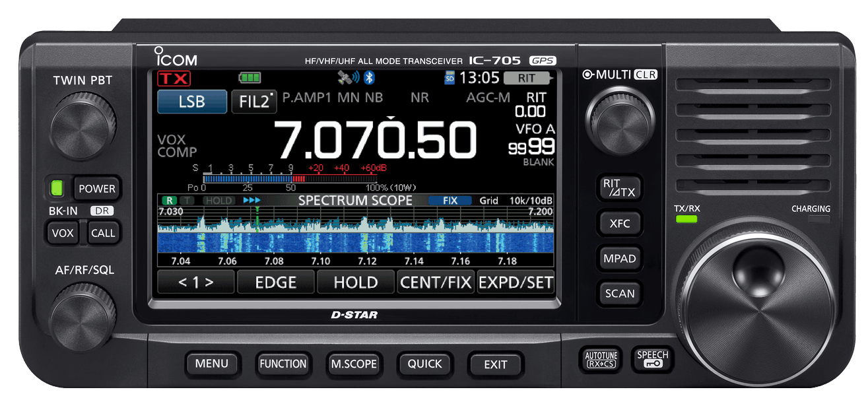Viewport: 868px width, 402px height.
Task: Tap the Bluetooth status icon
Action: [x=370, y=78]
